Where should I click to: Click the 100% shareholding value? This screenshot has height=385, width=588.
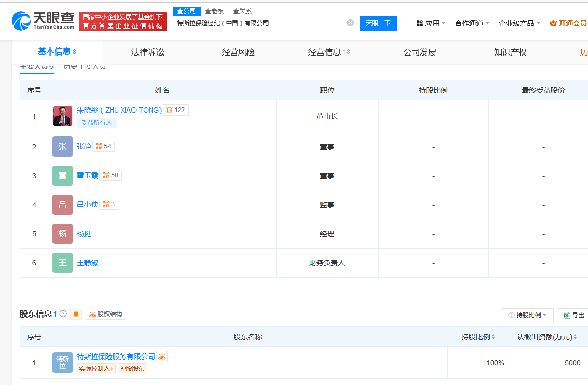(x=495, y=363)
